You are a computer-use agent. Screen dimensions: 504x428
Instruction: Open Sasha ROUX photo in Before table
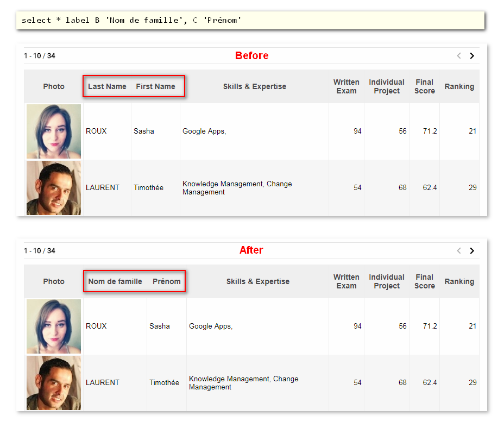[x=54, y=131]
